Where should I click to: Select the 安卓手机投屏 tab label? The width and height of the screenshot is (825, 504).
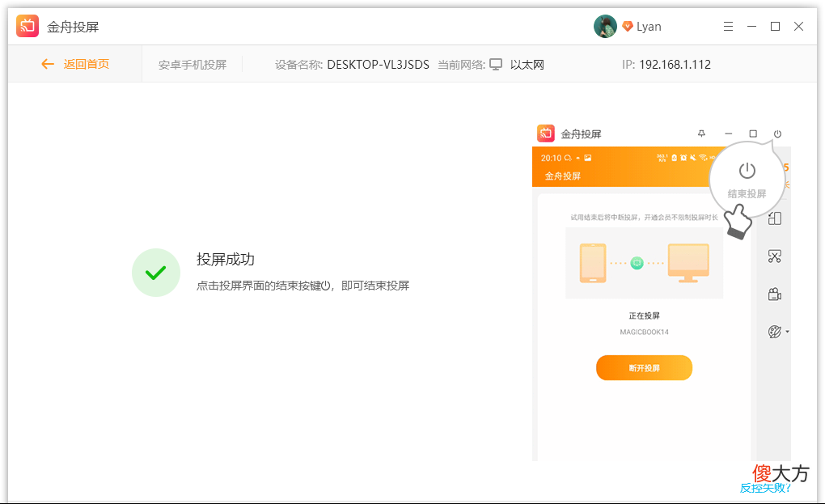click(192, 65)
